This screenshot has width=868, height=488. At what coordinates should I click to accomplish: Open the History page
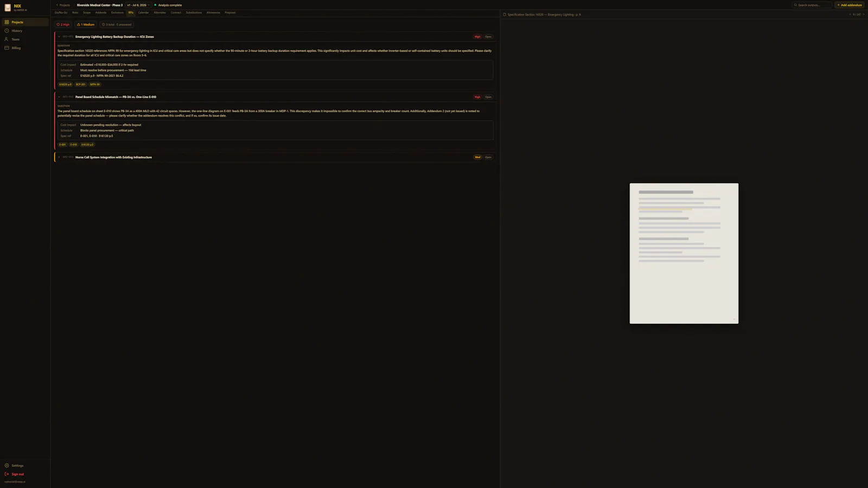click(x=25, y=31)
